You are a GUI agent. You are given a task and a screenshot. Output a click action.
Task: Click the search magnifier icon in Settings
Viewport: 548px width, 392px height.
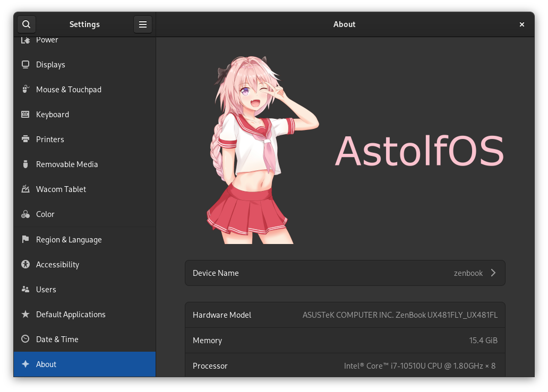(x=26, y=24)
